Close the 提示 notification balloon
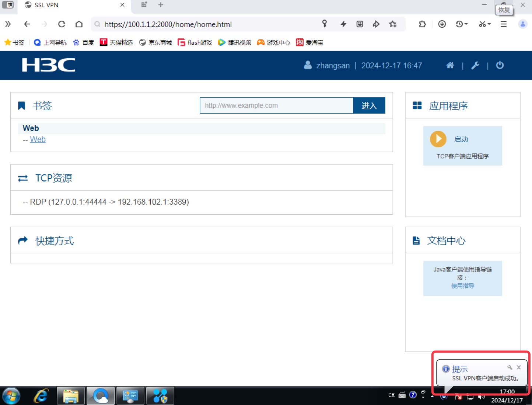532x405 pixels. tap(519, 367)
